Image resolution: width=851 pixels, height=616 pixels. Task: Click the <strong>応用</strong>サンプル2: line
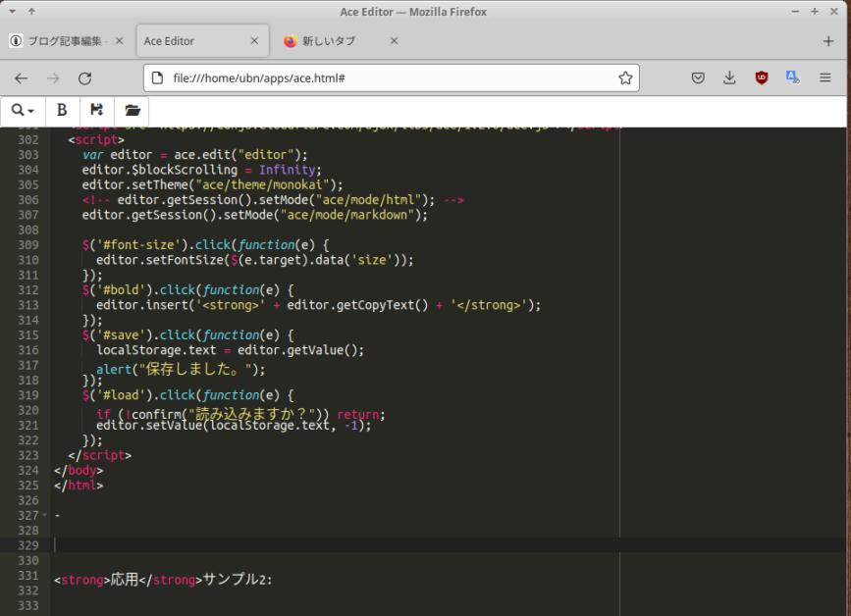[163, 580]
